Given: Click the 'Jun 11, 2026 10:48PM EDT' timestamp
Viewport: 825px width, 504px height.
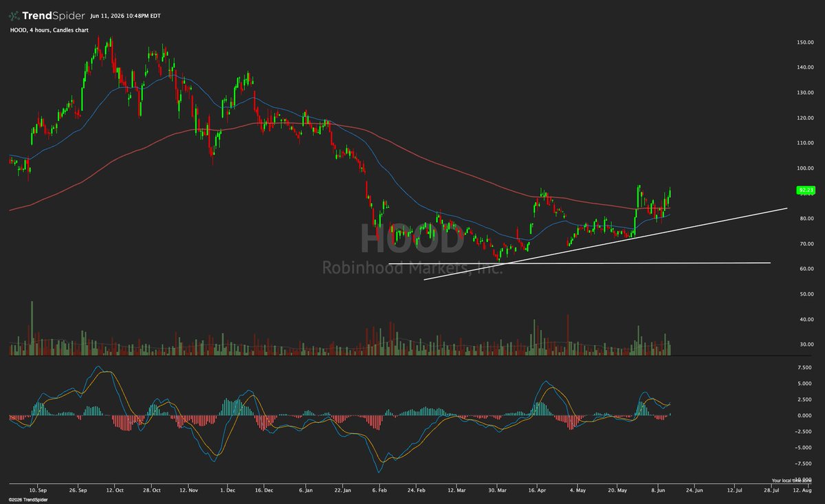Looking at the screenshot, I should [125, 16].
